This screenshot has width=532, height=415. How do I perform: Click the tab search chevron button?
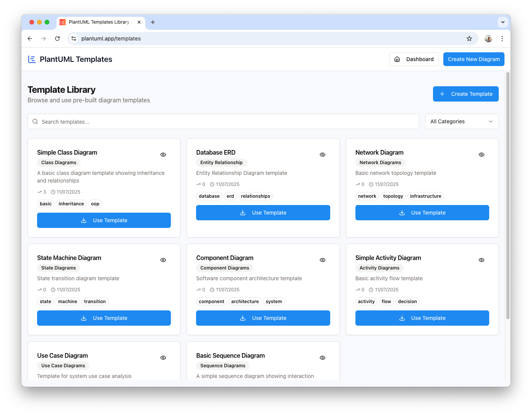tap(503, 22)
